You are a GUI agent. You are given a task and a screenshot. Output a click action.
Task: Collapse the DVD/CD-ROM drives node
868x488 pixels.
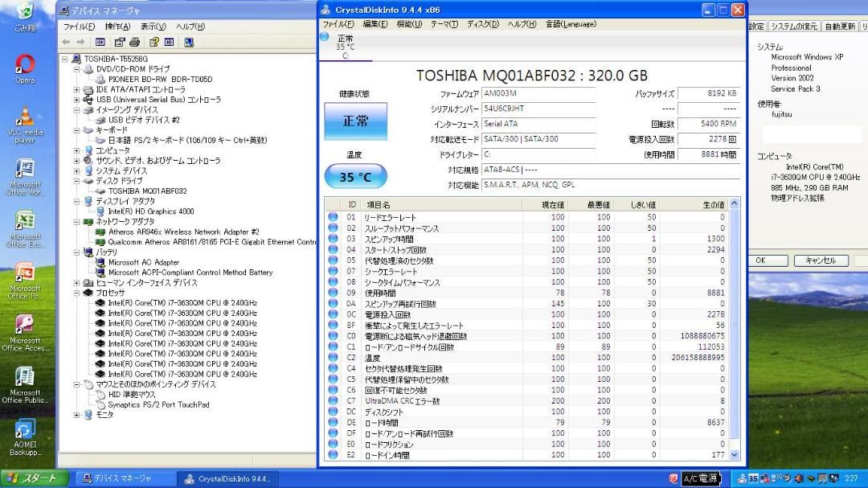point(76,69)
